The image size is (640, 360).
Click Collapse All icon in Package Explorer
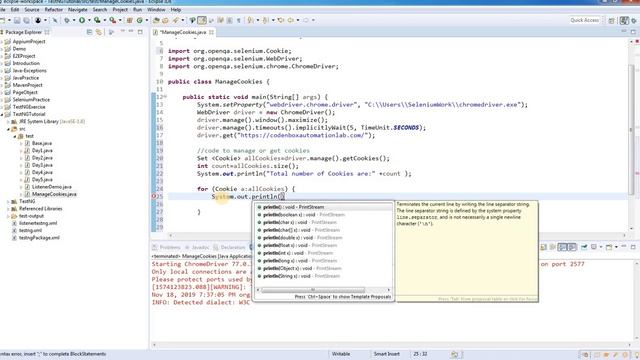[x=89, y=32]
